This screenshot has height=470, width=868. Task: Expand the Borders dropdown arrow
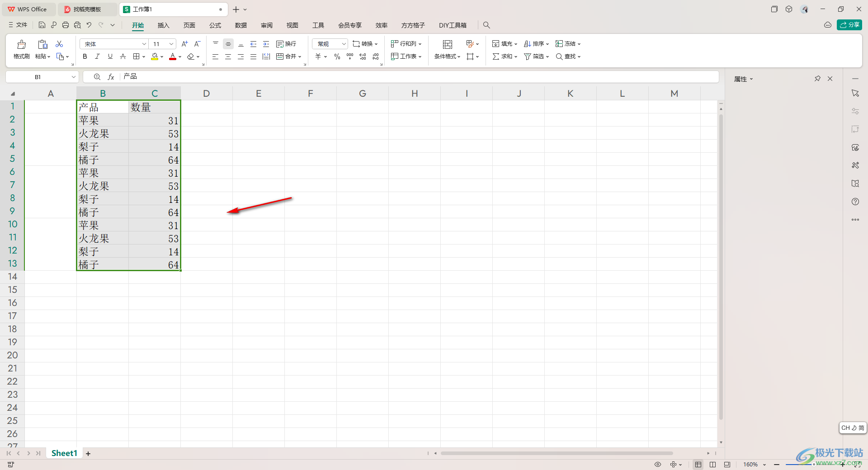tap(143, 56)
